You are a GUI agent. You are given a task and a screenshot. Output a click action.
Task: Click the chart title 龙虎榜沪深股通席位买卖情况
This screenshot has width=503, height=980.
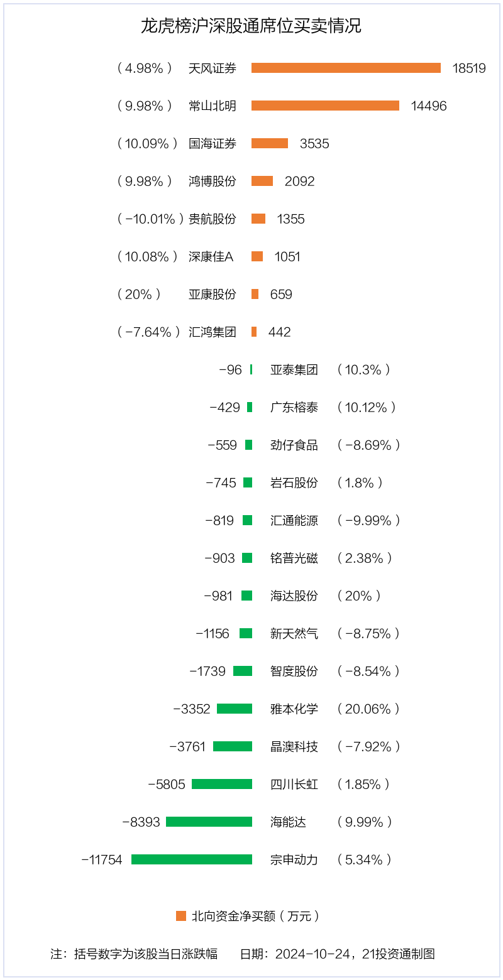click(251, 26)
